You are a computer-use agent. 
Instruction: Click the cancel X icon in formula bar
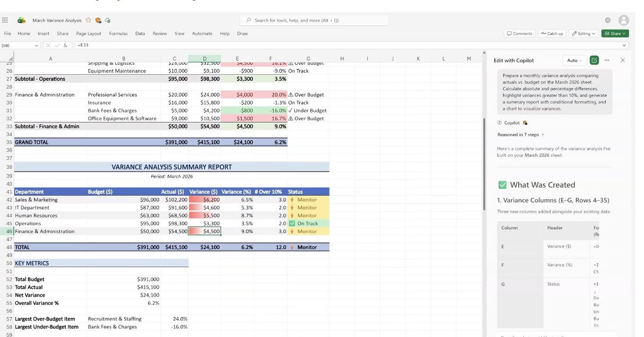pyautogui.click(x=48, y=45)
